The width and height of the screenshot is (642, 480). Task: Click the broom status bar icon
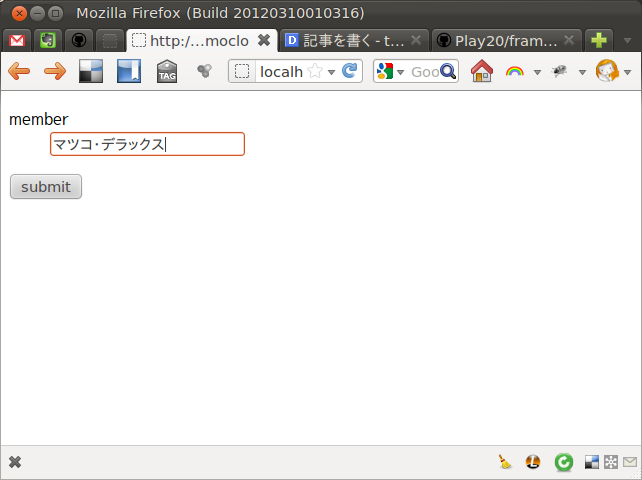point(505,462)
